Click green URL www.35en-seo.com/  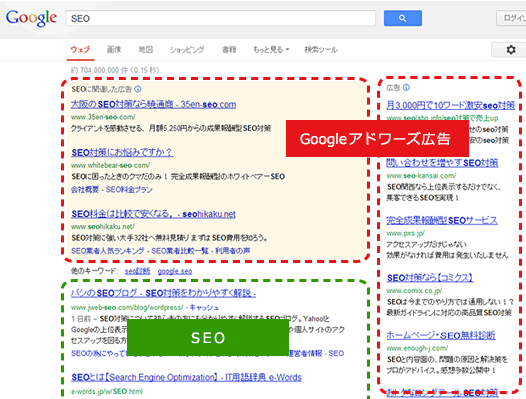103,117
